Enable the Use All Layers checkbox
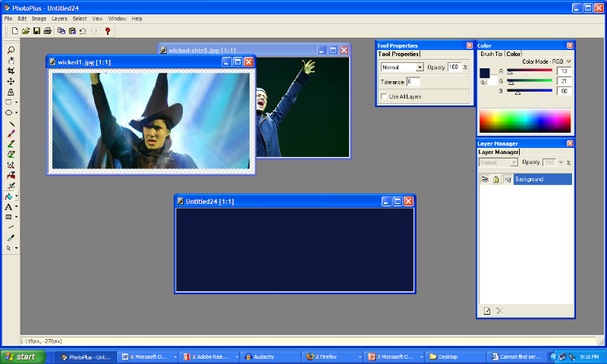Screen dimensions: 607x364 [x=384, y=96]
